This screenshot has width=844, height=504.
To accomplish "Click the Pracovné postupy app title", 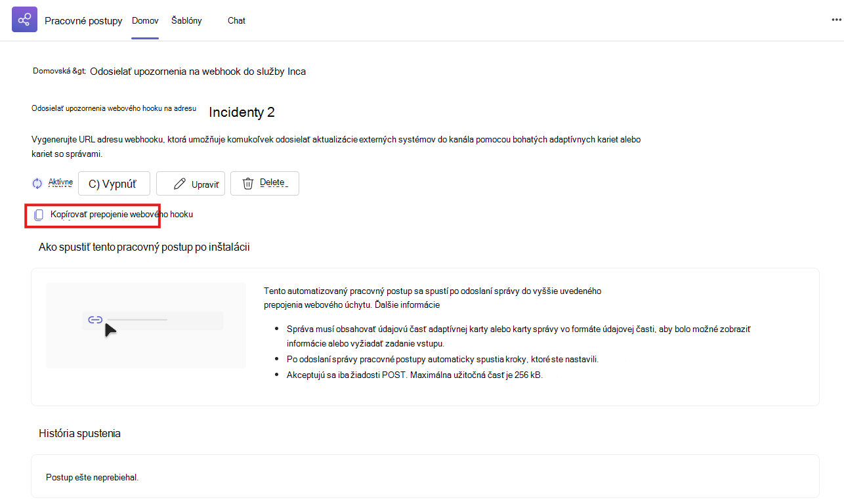I will tap(83, 20).
